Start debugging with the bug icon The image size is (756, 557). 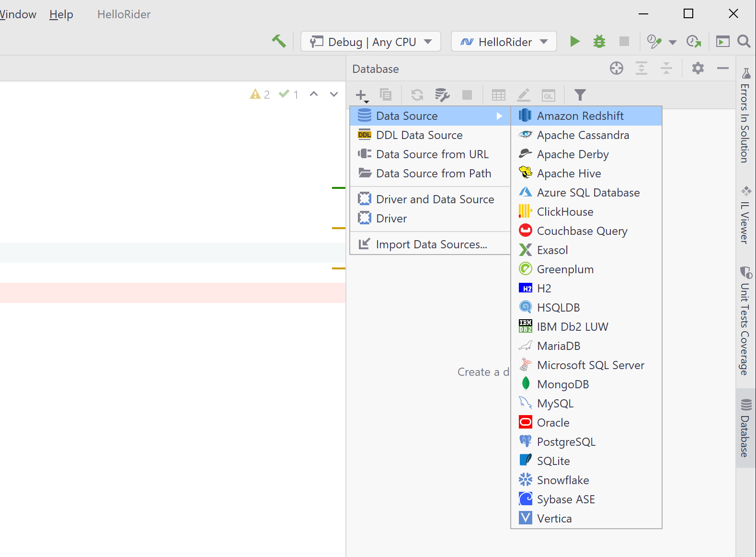pyautogui.click(x=599, y=42)
